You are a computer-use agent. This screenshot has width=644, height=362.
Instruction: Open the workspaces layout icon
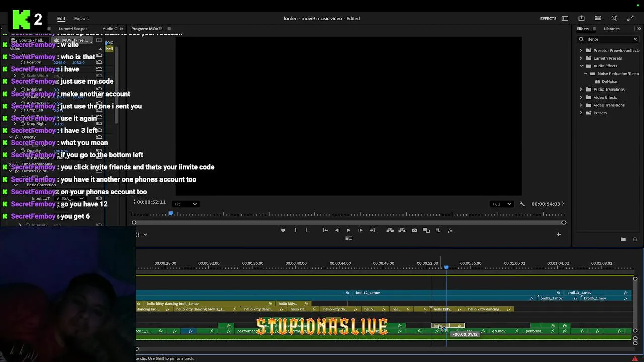[565, 18]
